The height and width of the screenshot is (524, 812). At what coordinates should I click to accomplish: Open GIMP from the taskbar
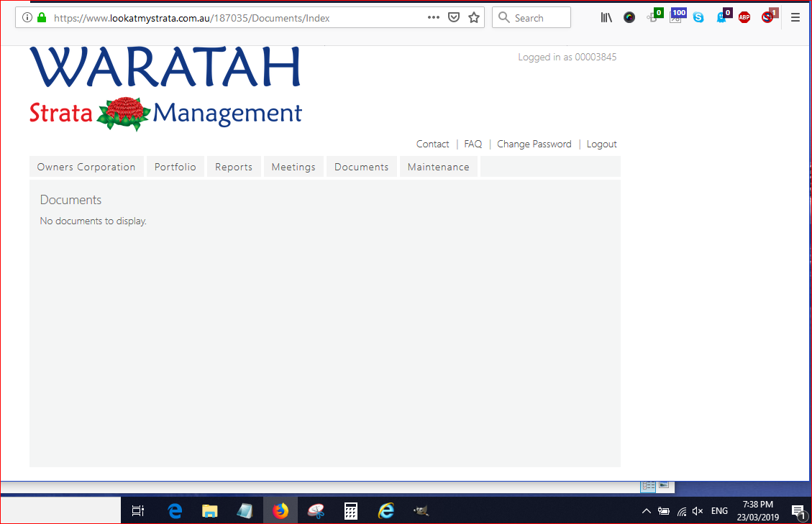point(421,511)
